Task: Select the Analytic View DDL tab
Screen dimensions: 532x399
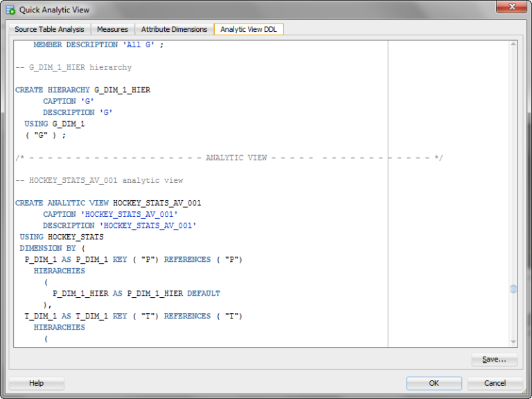Action: coord(249,29)
